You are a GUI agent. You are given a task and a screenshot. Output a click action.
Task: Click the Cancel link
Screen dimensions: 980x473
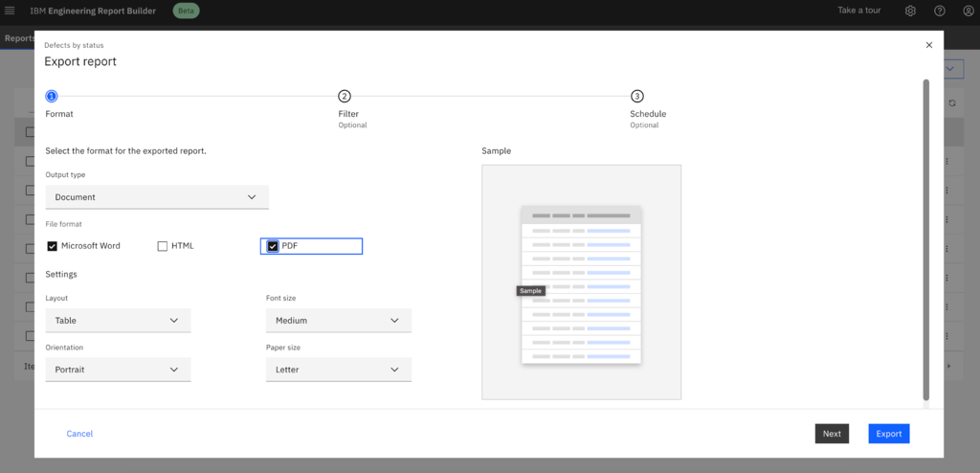[x=79, y=434]
